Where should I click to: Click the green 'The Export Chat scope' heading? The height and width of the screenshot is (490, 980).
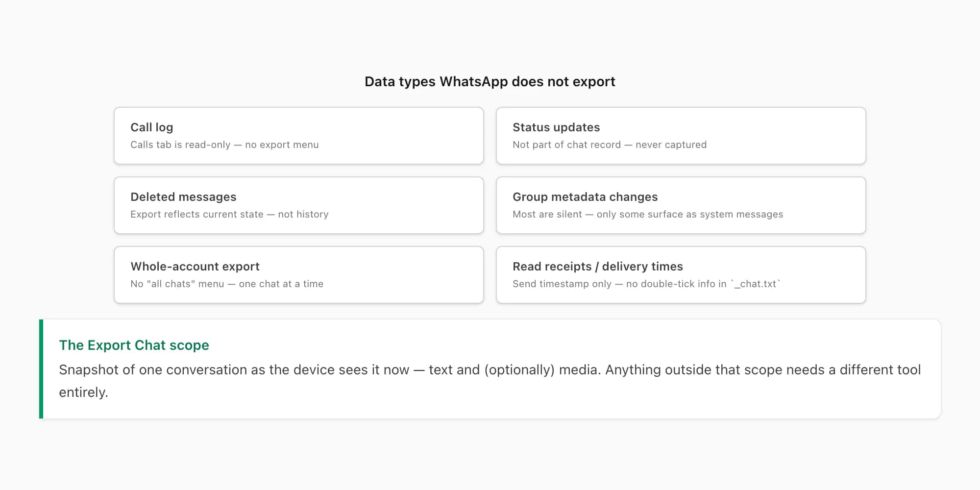[x=134, y=345]
